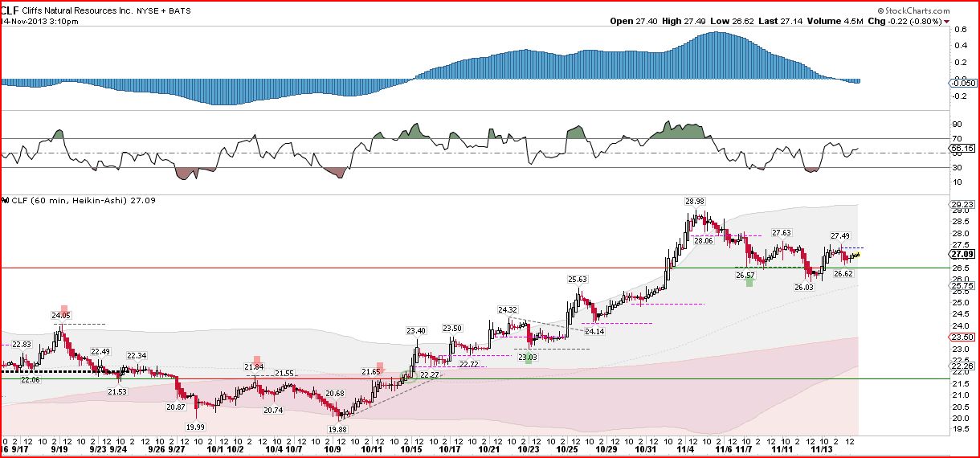Click the green signal marker below 26.57

pyautogui.click(x=749, y=282)
